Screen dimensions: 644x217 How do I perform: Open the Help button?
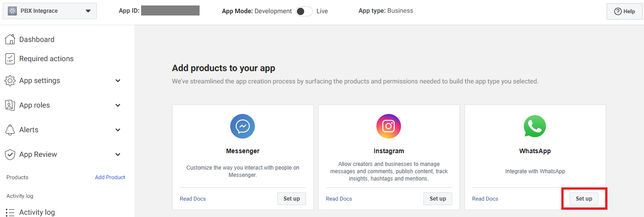pyautogui.click(x=624, y=11)
